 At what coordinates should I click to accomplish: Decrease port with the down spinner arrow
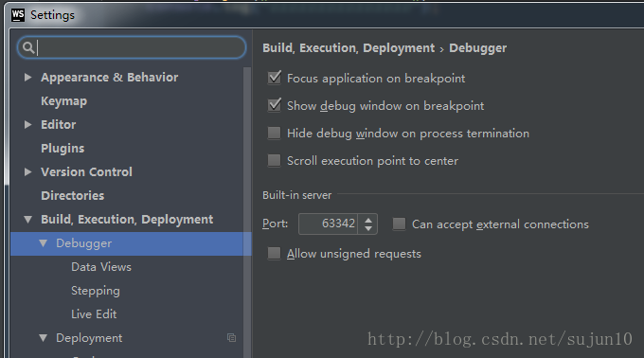(x=368, y=228)
